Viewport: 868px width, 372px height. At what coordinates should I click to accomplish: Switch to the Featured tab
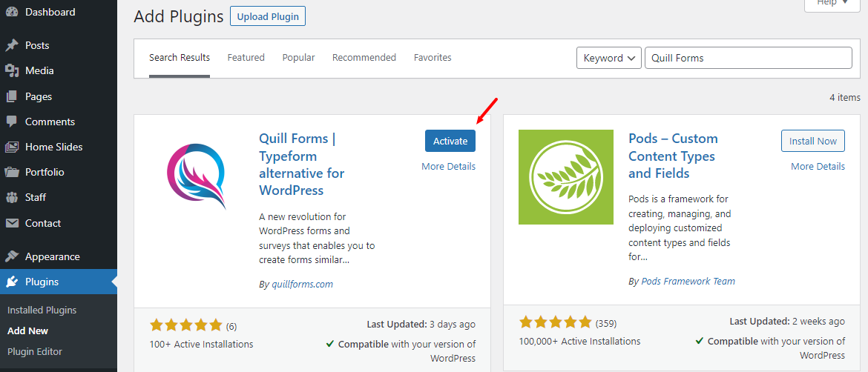pyautogui.click(x=246, y=58)
